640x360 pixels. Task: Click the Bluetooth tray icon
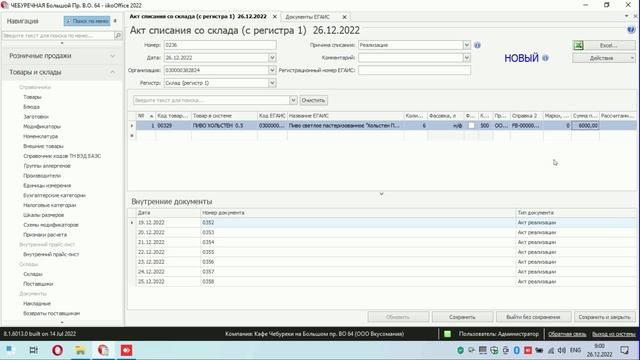tap(516, 350)
